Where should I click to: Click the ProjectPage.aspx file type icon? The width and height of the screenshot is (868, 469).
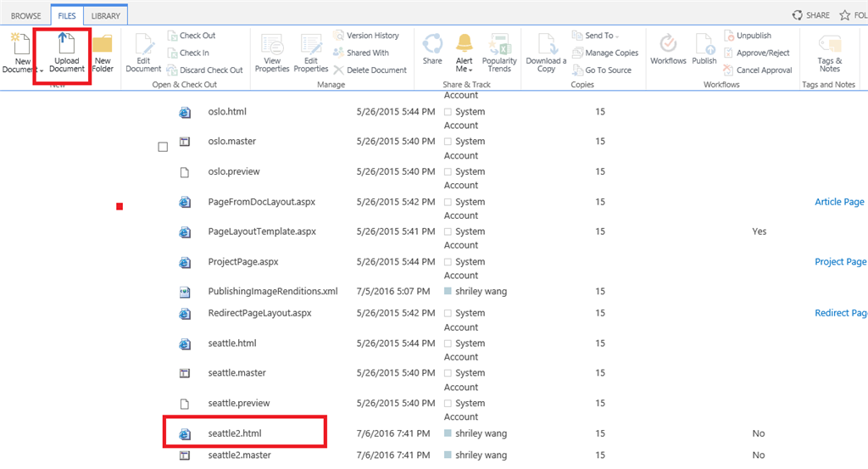coord(185,262)
